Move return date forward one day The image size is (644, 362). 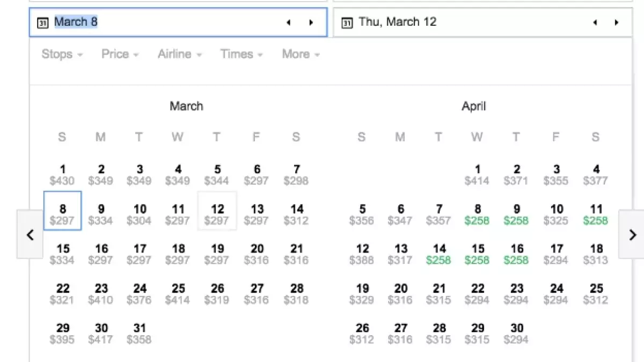[x=616, y=23]
